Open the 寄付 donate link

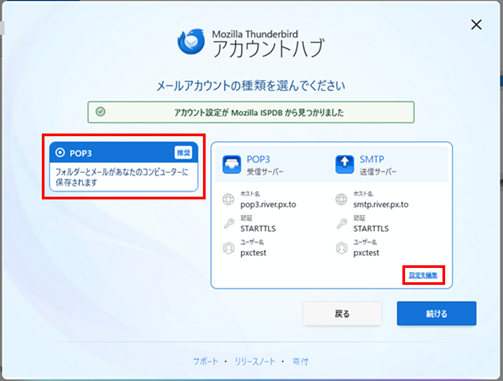pos(300,361)
